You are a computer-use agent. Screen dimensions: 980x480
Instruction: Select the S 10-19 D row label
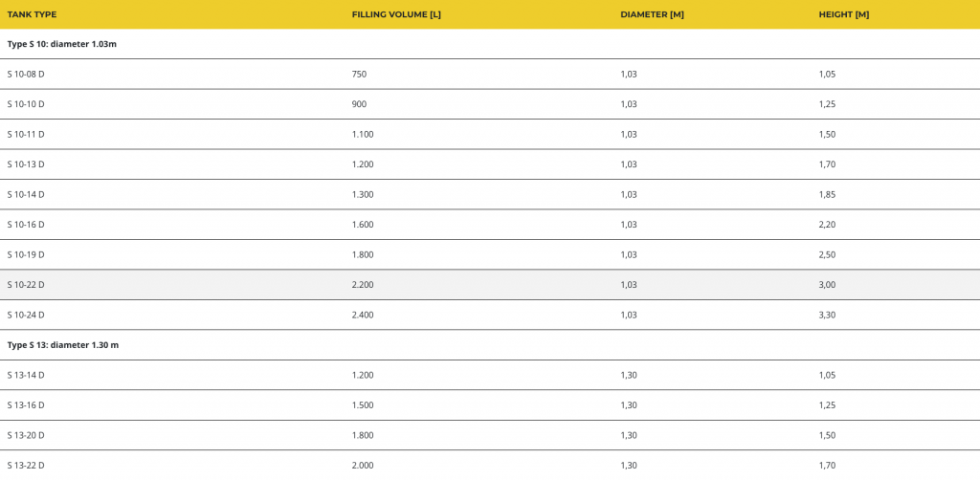(x=26, y=254)
